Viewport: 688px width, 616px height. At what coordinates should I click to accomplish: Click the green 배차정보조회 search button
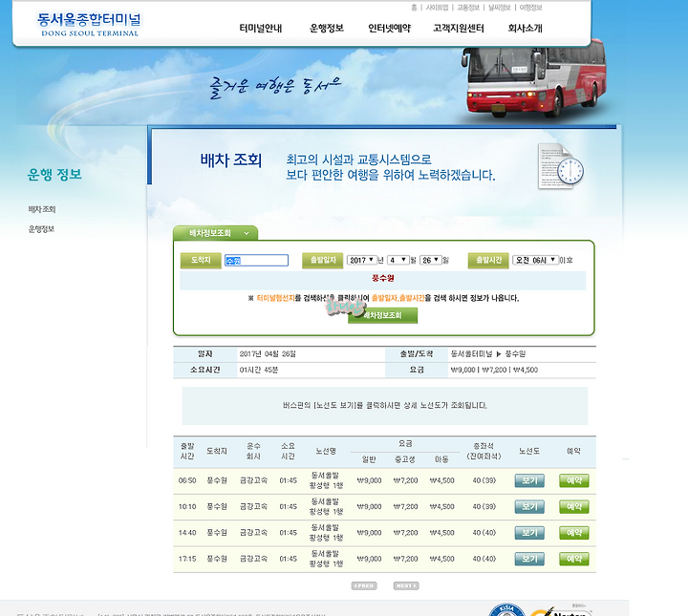point(382,315)
